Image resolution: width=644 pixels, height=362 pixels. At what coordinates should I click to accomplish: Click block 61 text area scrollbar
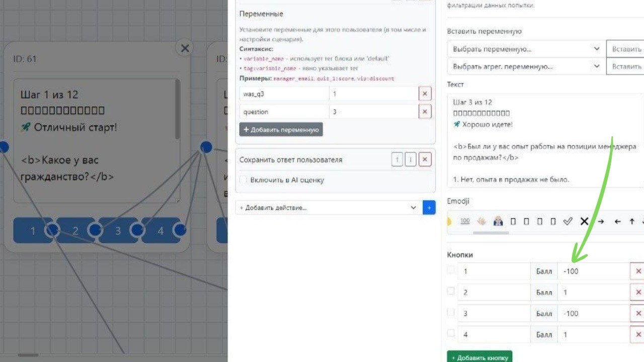point(177,110)
